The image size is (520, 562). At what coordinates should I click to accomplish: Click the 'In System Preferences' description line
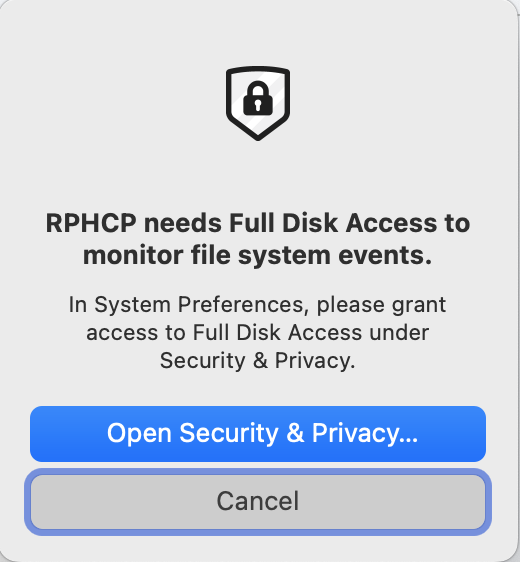(257, 305)
